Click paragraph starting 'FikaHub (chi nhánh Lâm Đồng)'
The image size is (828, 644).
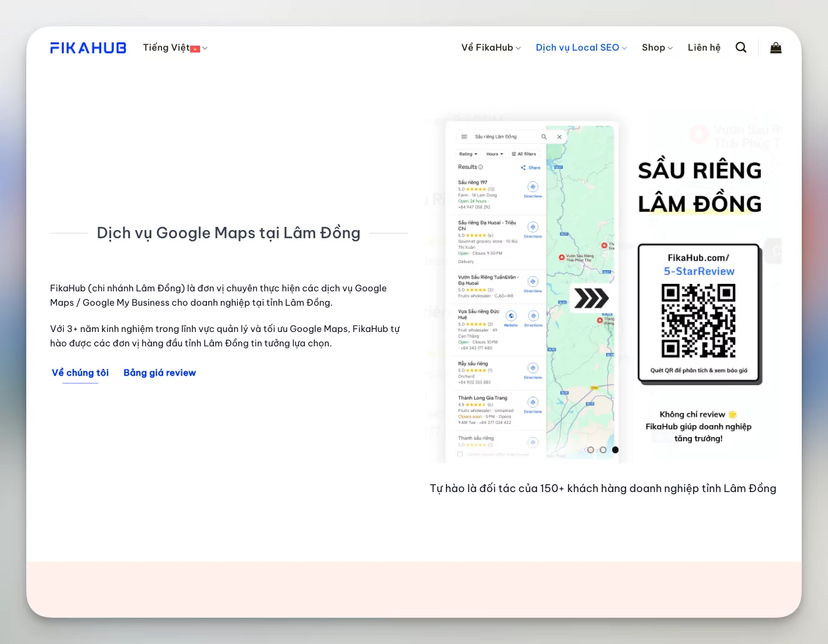click(x=218, y=295)
